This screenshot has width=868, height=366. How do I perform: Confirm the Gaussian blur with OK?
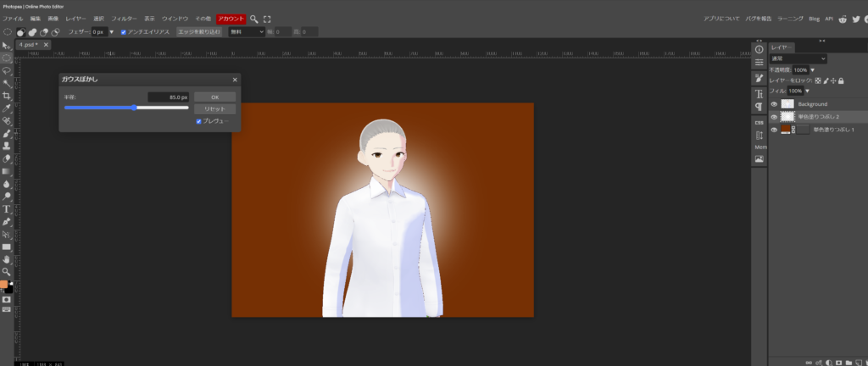pos(214,97)
